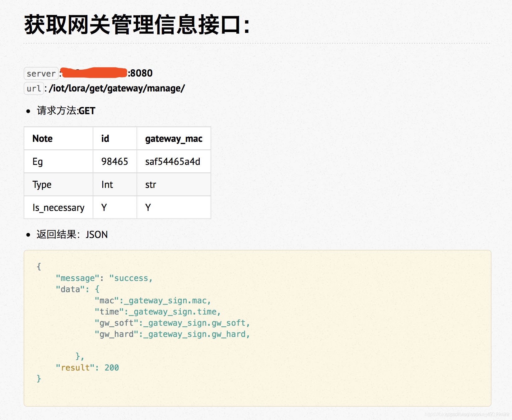Click the 'Note' table header cell
The width and height of the screenshot is (512, 420).
point(58,138)
